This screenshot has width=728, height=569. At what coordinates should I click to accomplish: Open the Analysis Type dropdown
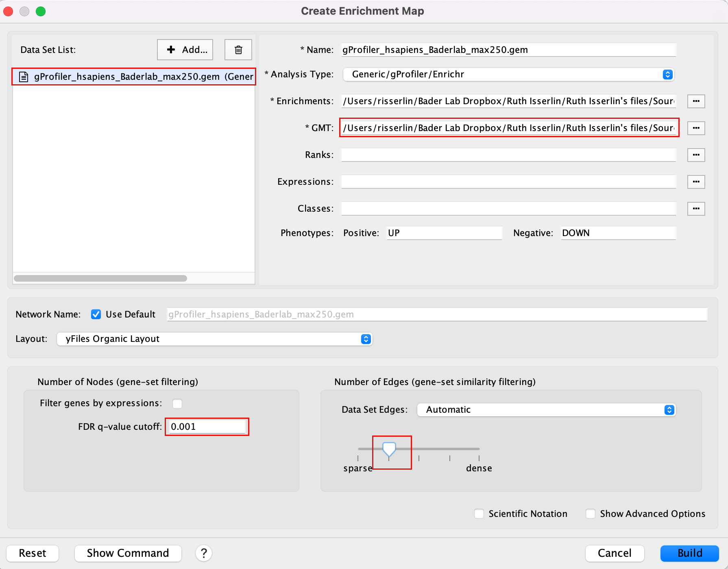click(508, 74)
